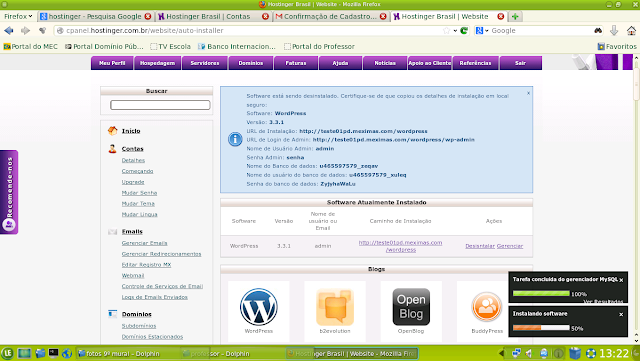Screen dimensions: 640x361
Task: Click the Instalando software 50% progress bar
Action: (541, 328)
